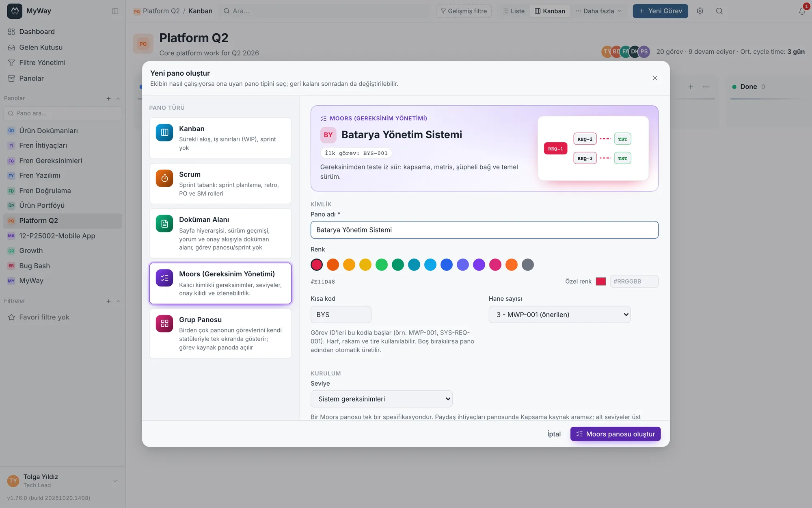Select the Grup Panosu pano type card
The width and height of the screenshot is (812, 508).
click(220, 333)
